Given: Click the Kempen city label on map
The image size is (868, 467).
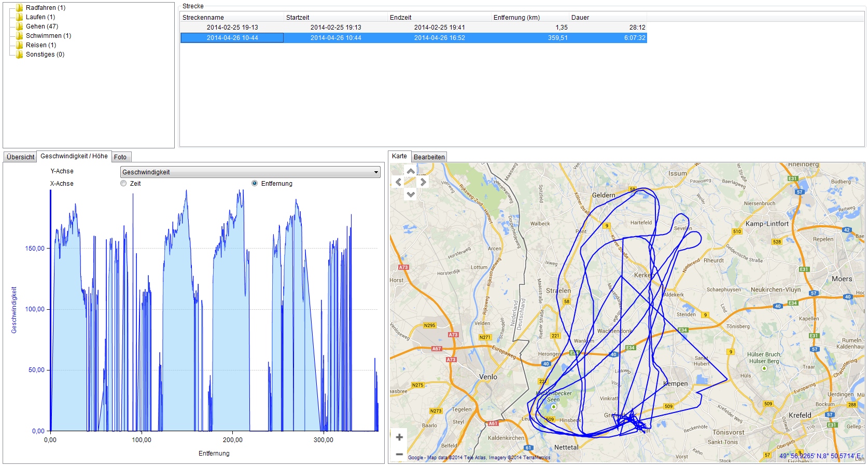Looking at the screenshot, I should coord(676,384).
